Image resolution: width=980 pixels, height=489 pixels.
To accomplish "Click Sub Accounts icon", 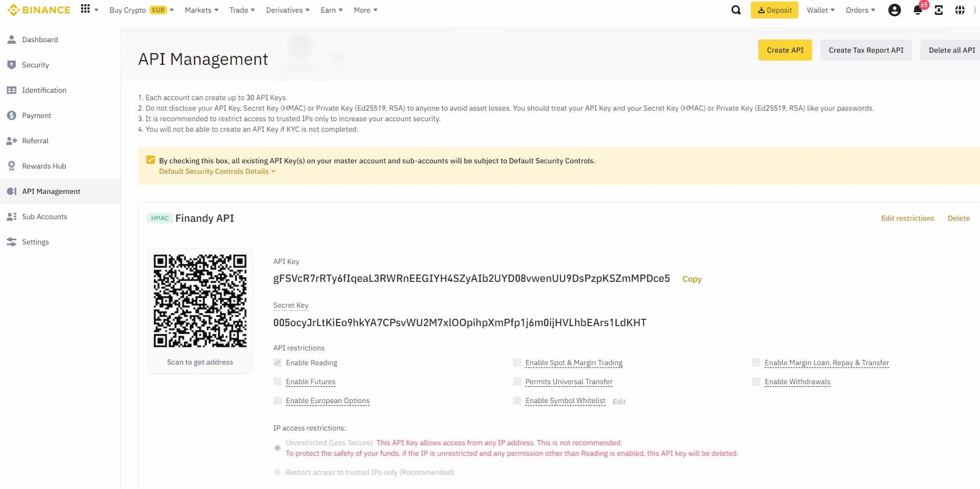I will [12, 216].
